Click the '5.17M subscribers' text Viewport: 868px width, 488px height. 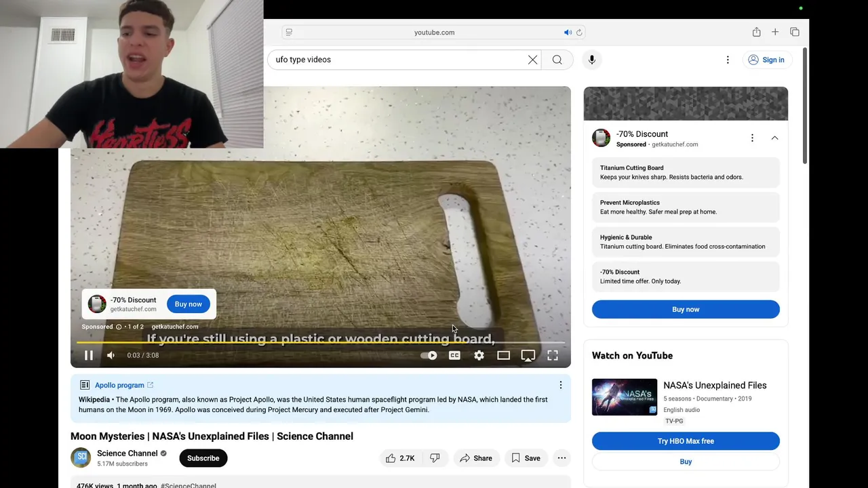click(x=122, y=464)
